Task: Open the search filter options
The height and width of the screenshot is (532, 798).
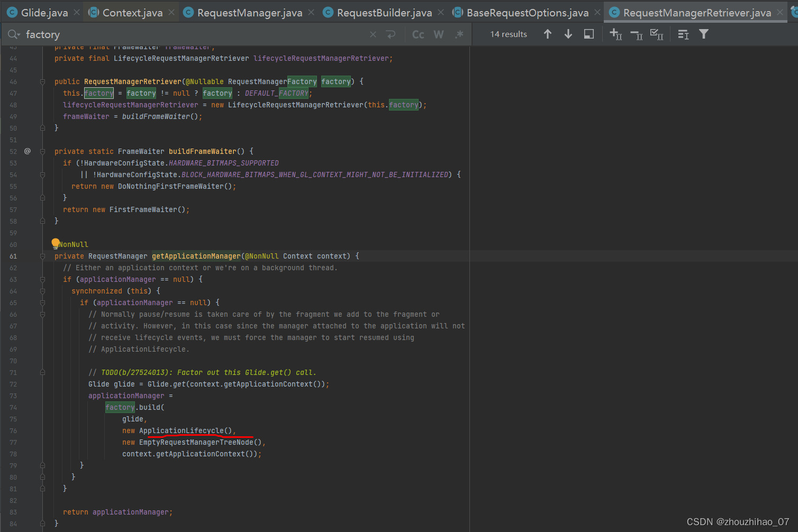Action: click(704, 34)
